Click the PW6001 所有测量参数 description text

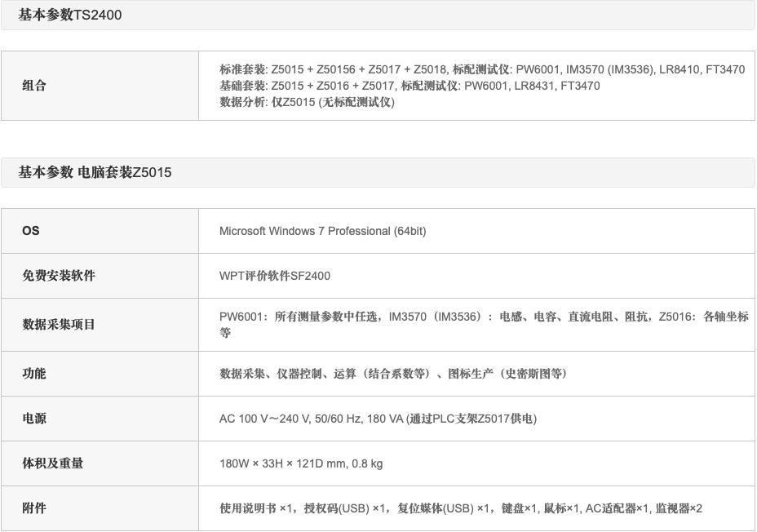pos(484,325)
